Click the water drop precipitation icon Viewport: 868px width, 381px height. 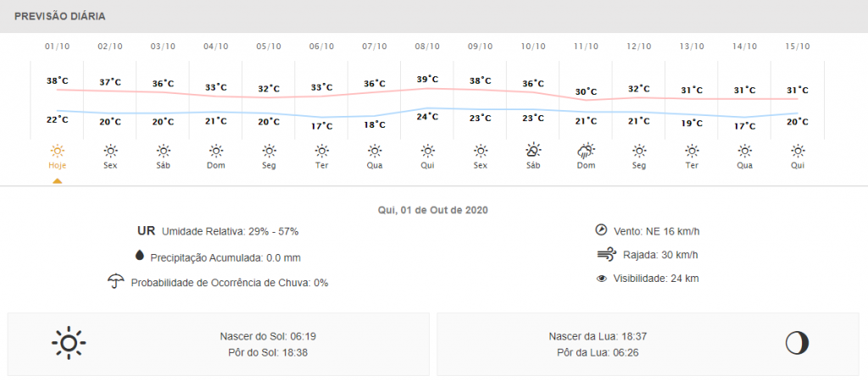[x=138, y=256]
